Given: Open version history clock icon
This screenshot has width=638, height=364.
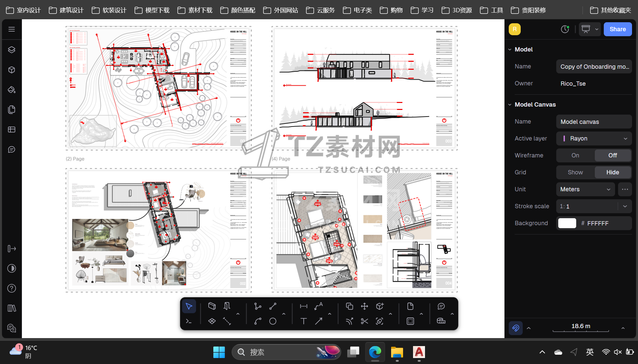Looking at the screenshot, I should [x=565, y=29].
